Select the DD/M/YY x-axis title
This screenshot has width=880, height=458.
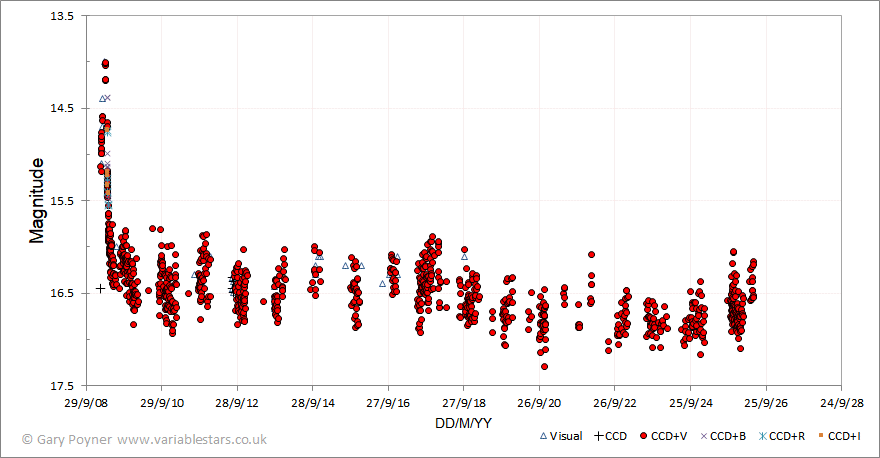[463, 423]
